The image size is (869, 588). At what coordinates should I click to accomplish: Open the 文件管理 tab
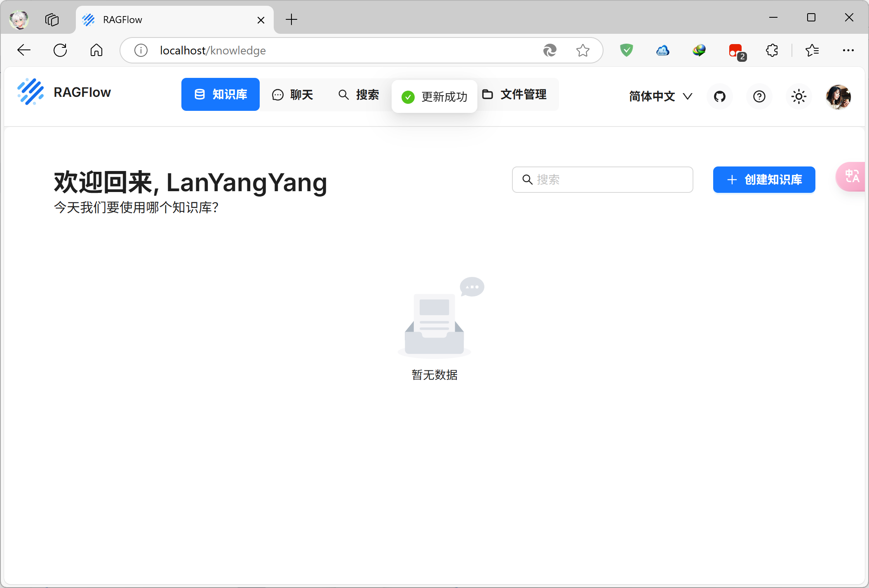(514, 94)
